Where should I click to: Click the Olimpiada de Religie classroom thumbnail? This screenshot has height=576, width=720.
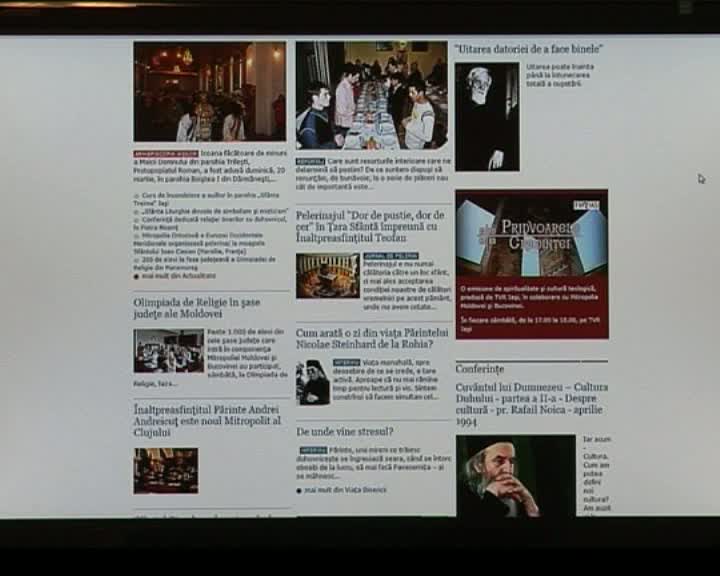pos(169,351)
